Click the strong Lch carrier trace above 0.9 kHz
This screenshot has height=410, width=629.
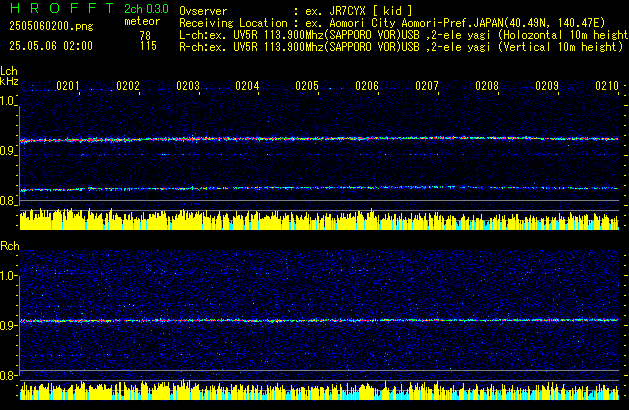319,139
